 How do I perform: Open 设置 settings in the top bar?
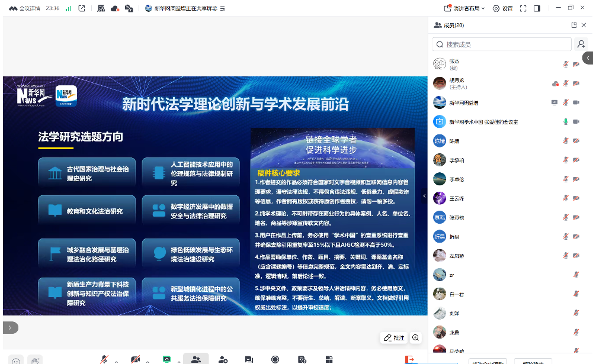point(503,8)
